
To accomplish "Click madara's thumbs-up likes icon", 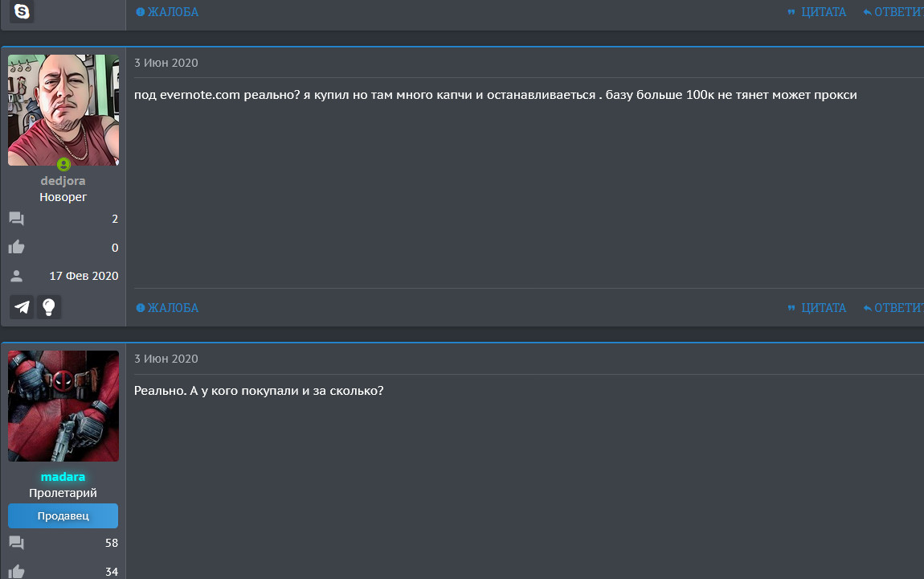I will 17,572.
